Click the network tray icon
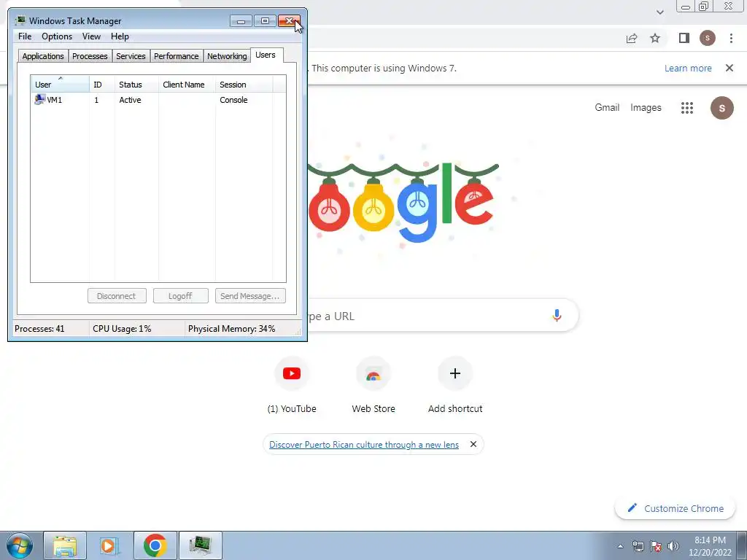The width and height of the screenshot is (747, 560). click(638, 546)
